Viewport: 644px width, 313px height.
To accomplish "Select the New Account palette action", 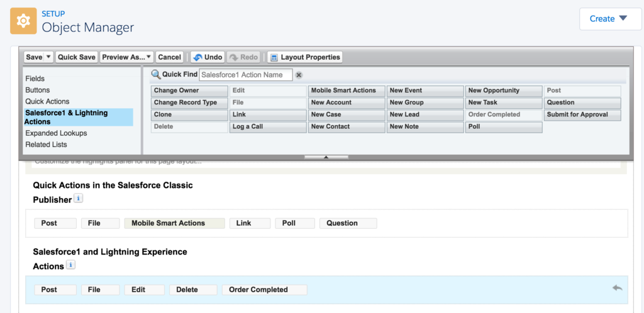I will coord(347,102).
